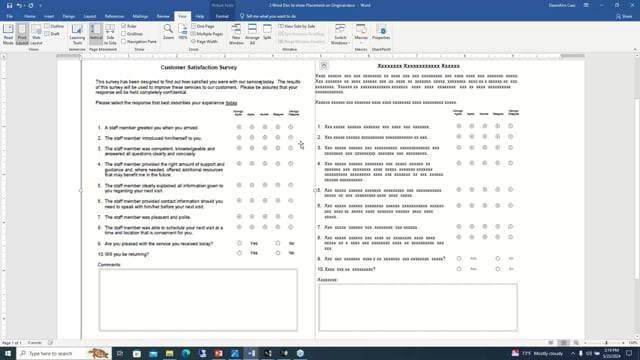Click the taskbar search box
Image resolution: width=640 pixels, height=360 pixels.
pos(64,353)
